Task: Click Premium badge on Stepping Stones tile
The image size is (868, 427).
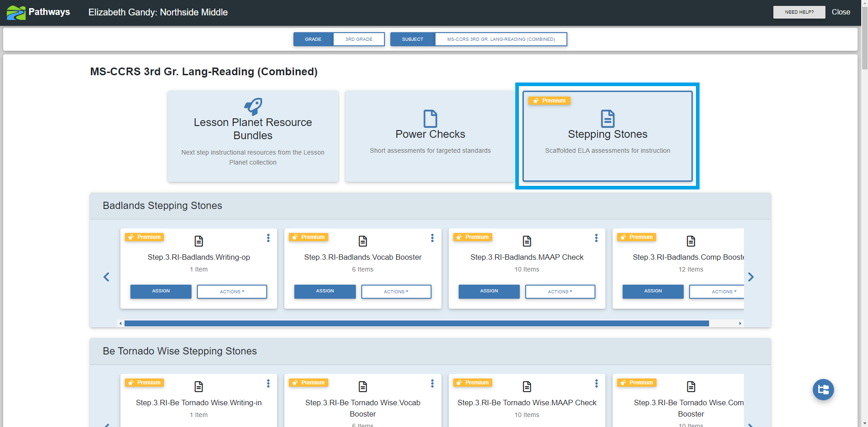Action: [549, 101]
